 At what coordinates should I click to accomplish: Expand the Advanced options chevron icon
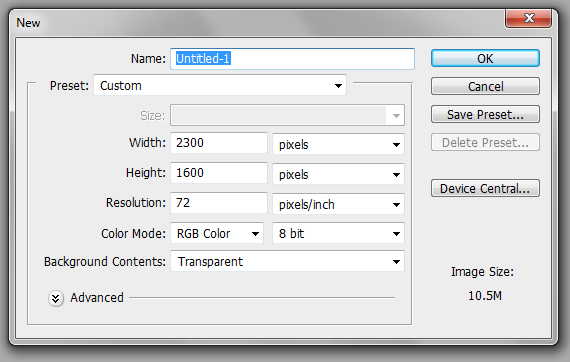(x=56, y=299)
